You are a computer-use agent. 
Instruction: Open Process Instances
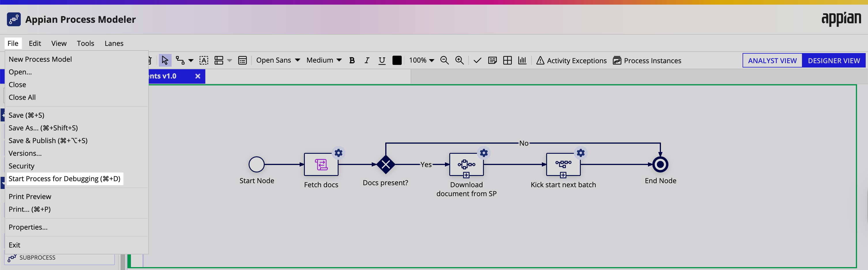pyautogui.click(x=647, y=60)
